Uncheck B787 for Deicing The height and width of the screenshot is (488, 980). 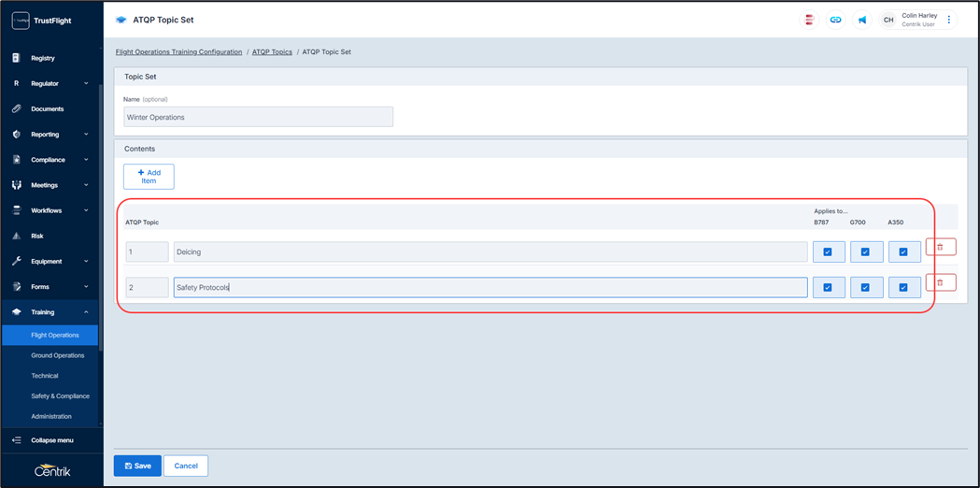(x=828, y=252)
